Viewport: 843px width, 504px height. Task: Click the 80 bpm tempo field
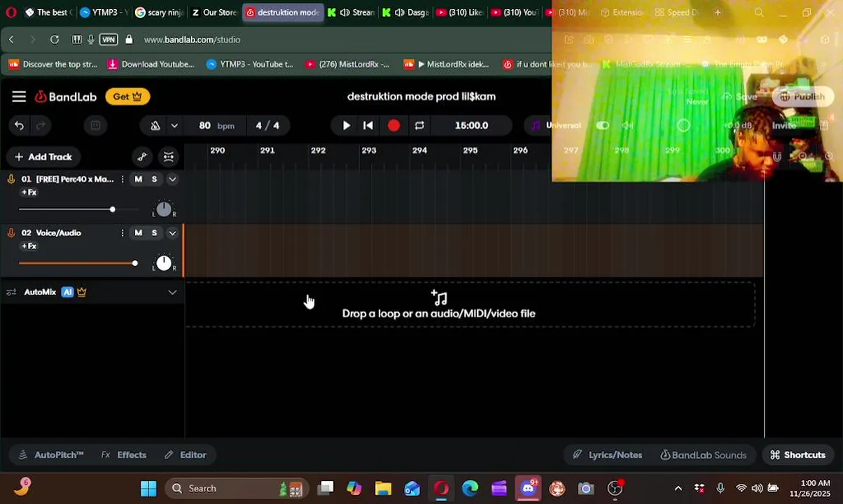click(x=216, y=126)
